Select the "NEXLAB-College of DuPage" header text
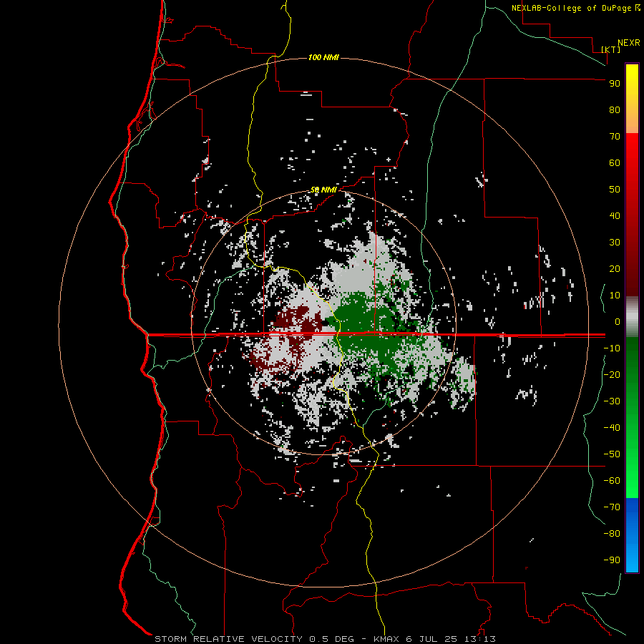Screen dimensions: 644x644 (x=572, y=8)
